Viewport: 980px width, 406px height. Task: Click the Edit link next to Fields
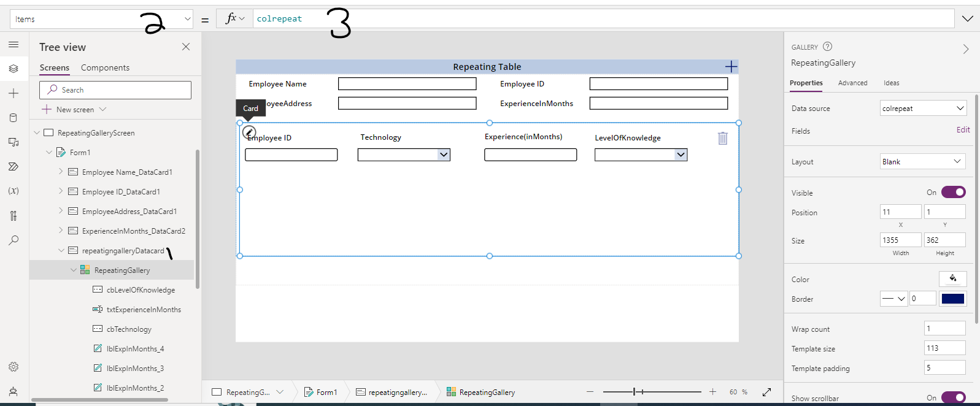(x=963, y=130)
